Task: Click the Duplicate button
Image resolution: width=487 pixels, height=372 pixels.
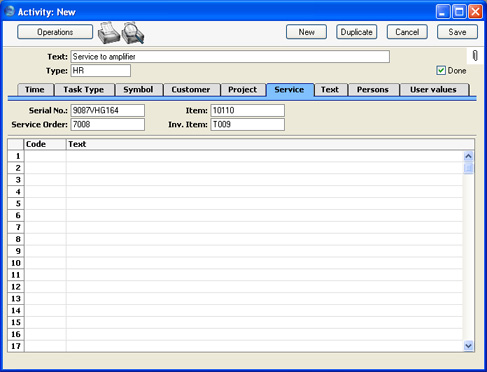Action: pos(357,32)
